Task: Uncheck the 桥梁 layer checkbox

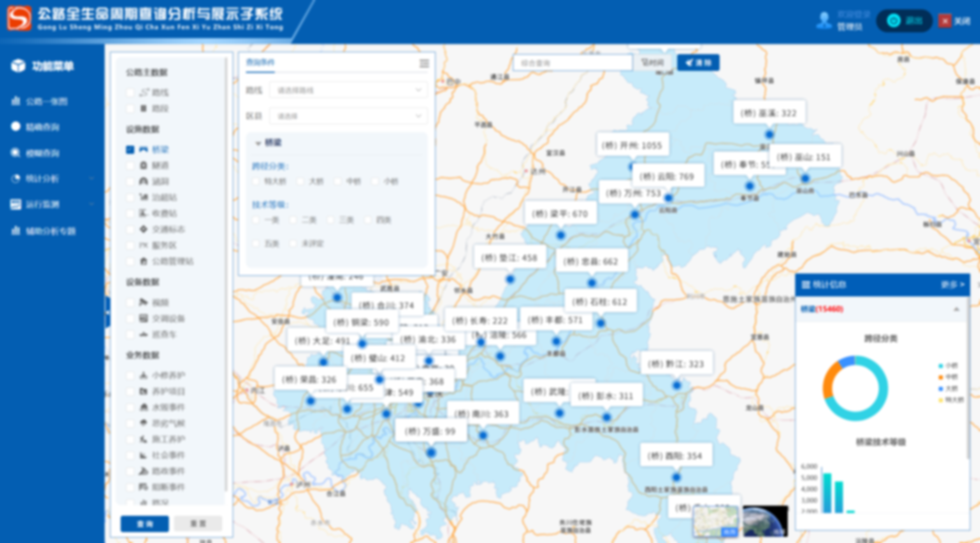Action: coord(130,150)
